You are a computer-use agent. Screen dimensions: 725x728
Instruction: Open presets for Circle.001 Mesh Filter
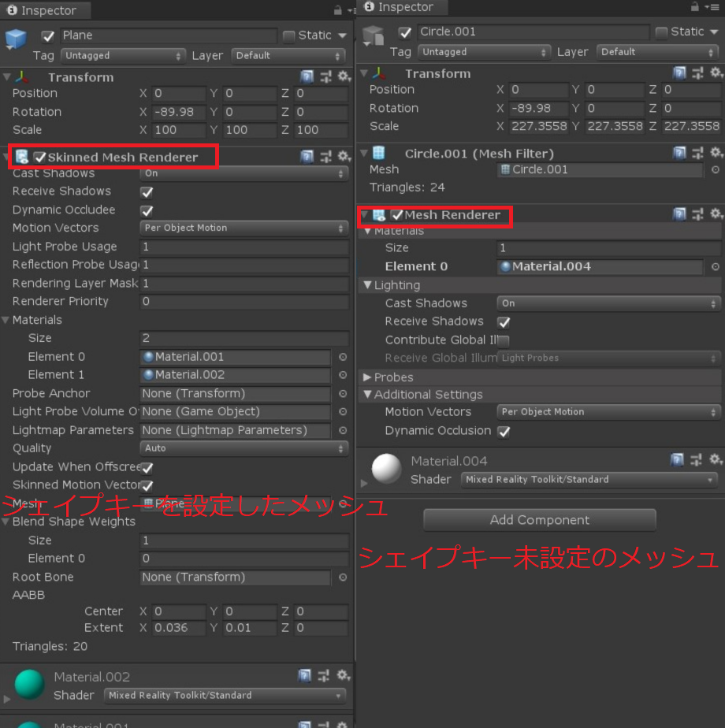click(697, 153)
